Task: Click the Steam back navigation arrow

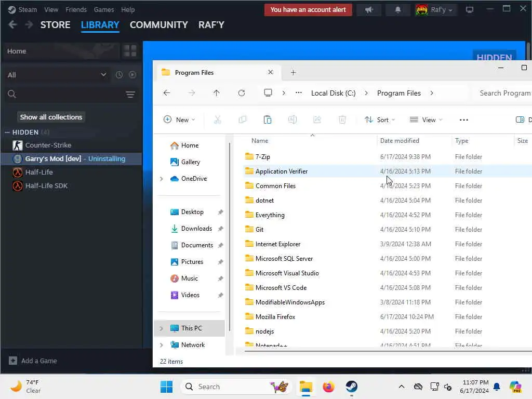Action: [x=12, y=25]
